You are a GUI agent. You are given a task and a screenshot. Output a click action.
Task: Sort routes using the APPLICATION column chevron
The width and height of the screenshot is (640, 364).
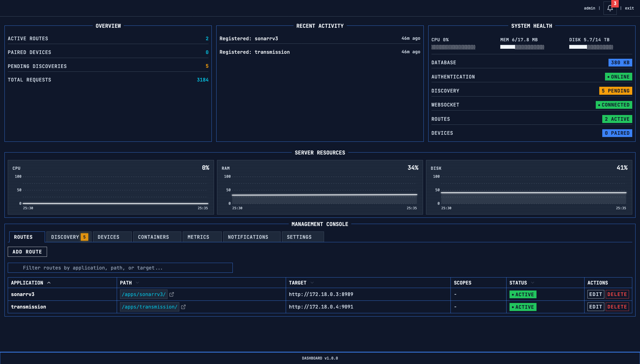(49, 282)
